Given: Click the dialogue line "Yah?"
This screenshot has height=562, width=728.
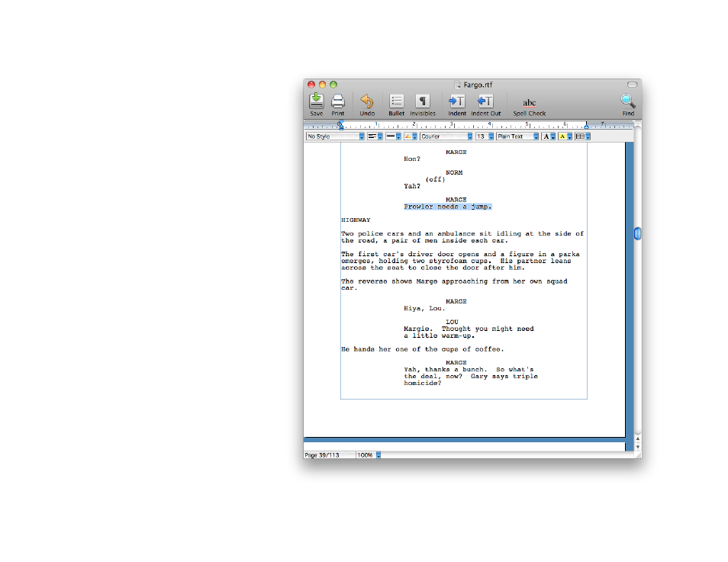Looking at the screenshot, I should (412, 186).
